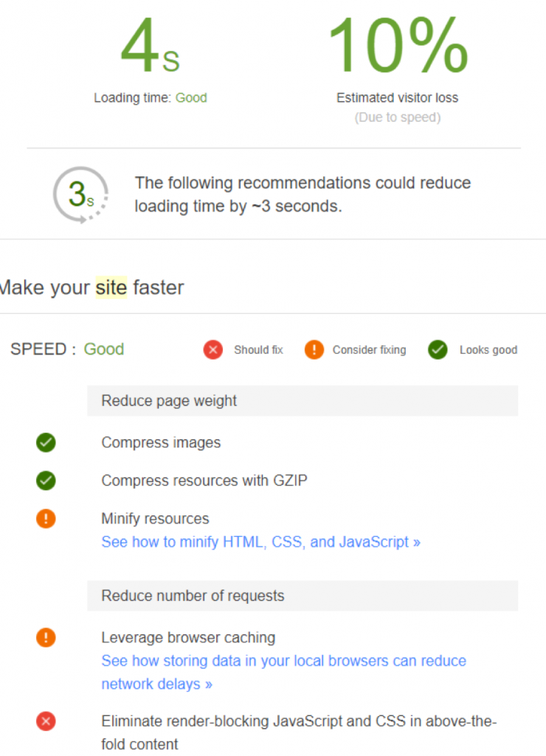Viewport: 546px width, 756px height.
Task: Click the Reduce number of requests header
Action: click(x=193, y=596)
